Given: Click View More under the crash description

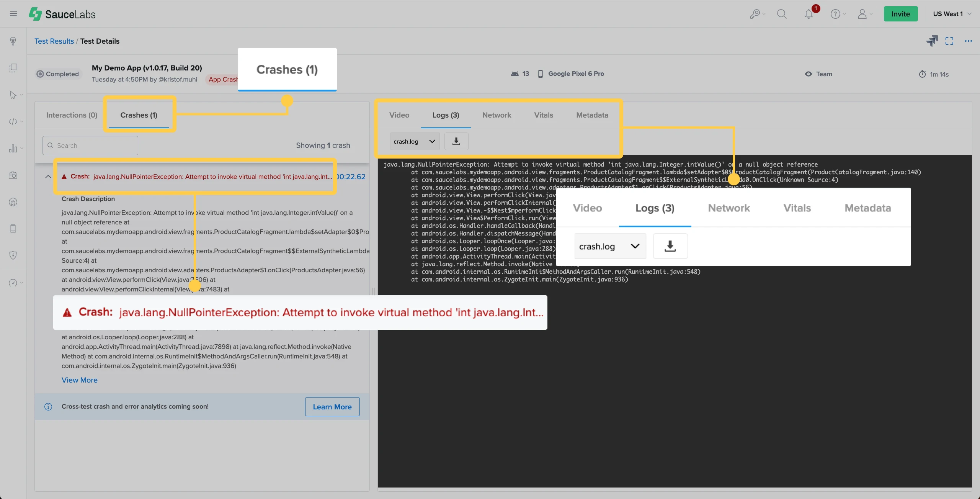Looking at the screenshot, I should click(80, 380).
